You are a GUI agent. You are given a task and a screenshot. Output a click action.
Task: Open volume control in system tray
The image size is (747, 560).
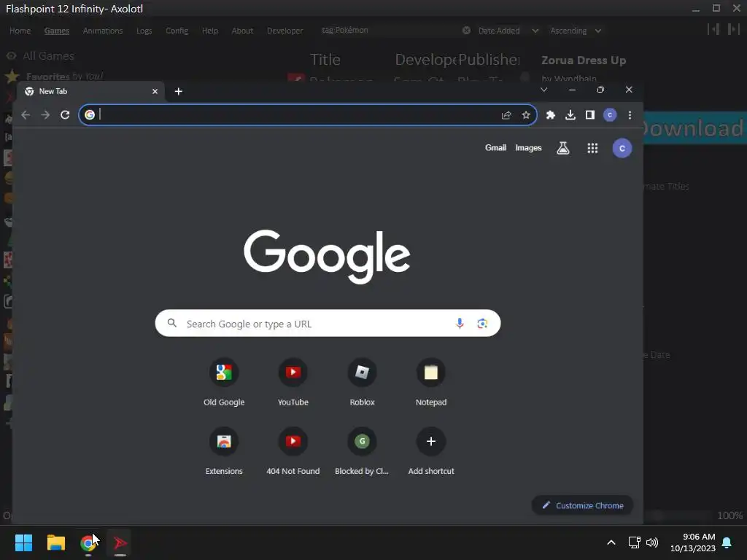click(652, 542)
